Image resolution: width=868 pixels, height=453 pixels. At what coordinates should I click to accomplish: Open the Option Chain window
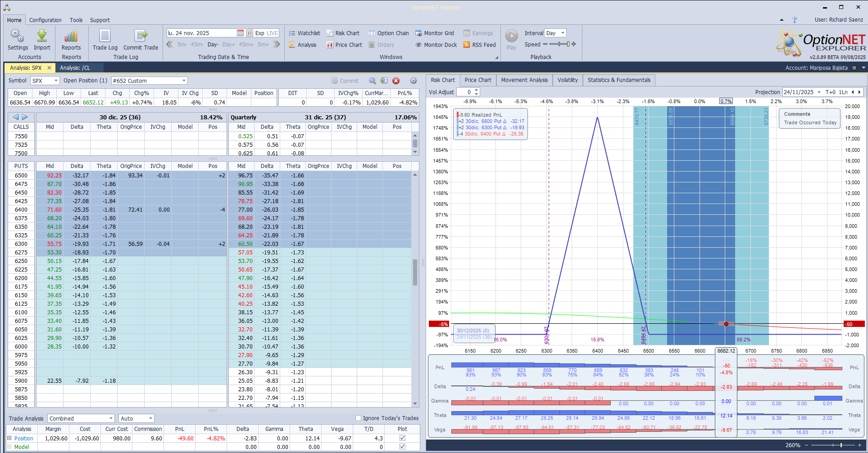[x=389, y=33]
